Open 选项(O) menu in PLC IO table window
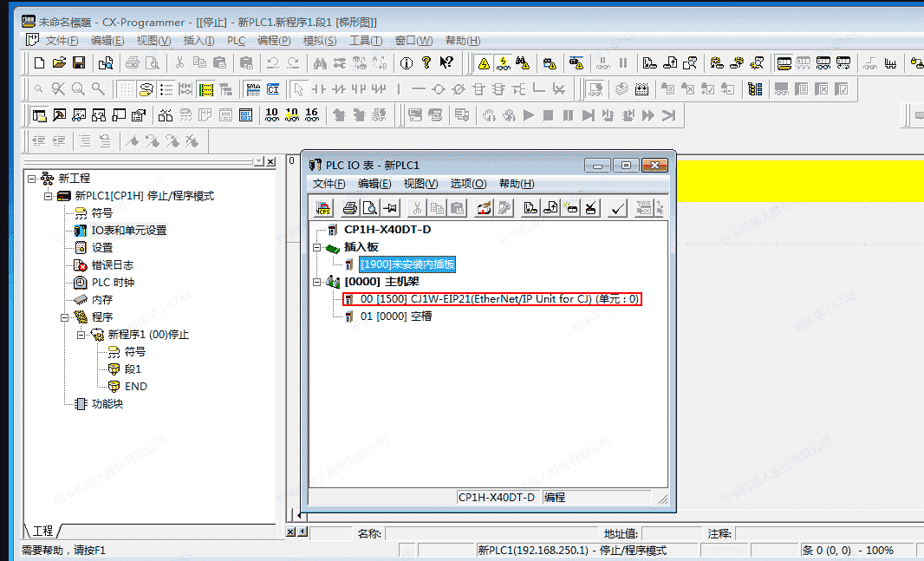Viewport: 924px width, 561px height. click(468, 184)
